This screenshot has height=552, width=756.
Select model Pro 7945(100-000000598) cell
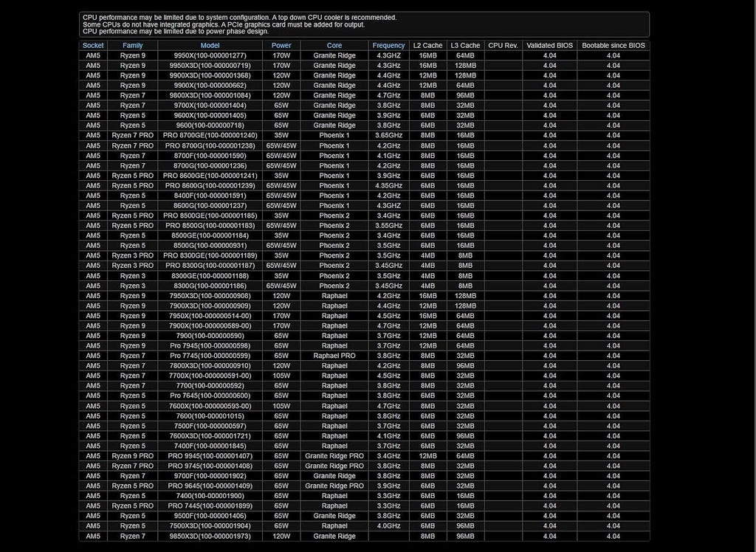tap(210, 345)
